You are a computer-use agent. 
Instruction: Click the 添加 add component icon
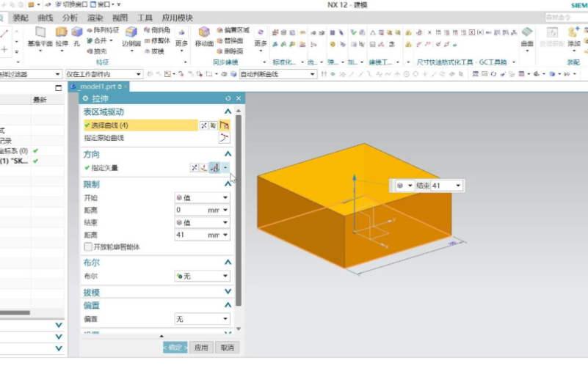point(574,32)
